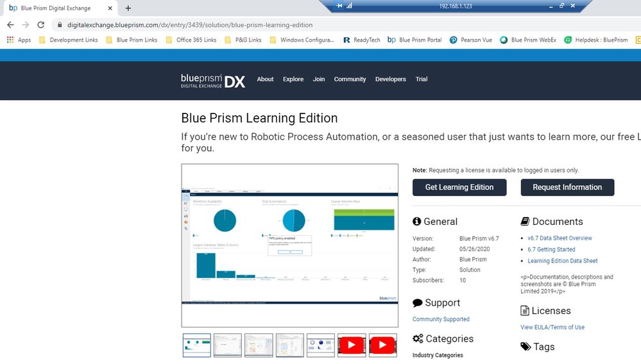The width and height of the screenshot is (641, 364).
Task: Open a new browser tab with plus icon
Action: [x=128, y=8]
